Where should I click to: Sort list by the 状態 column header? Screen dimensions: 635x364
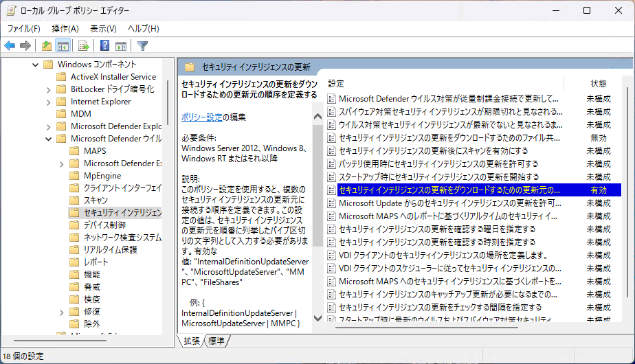(x=598, y=83)
